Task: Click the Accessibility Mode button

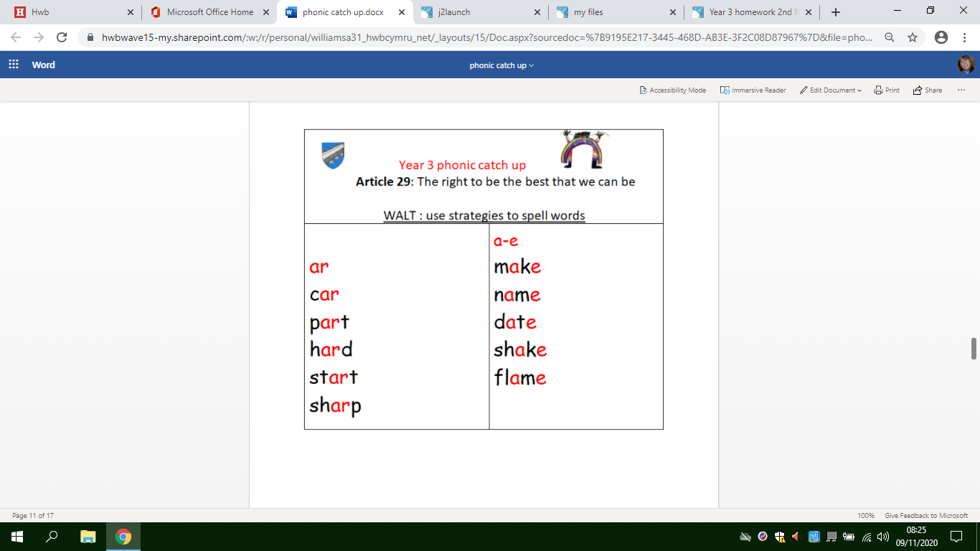Action: pyautogui.click(x=672, y=90)
